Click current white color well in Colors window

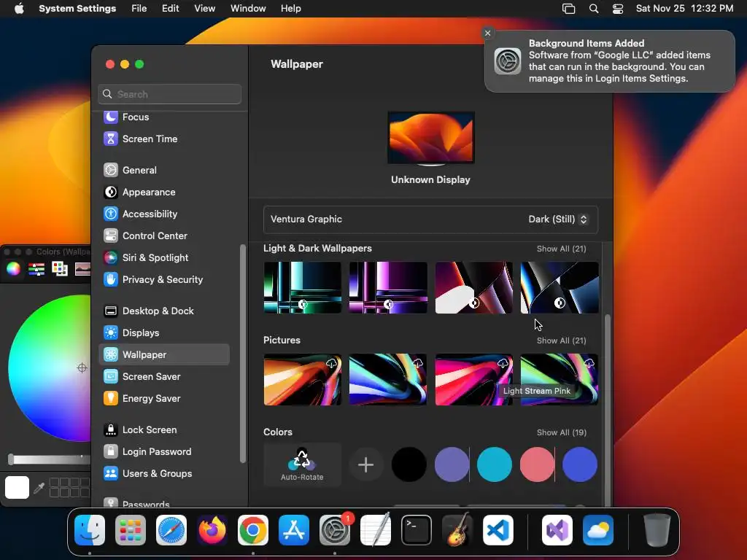coord(18,488)
